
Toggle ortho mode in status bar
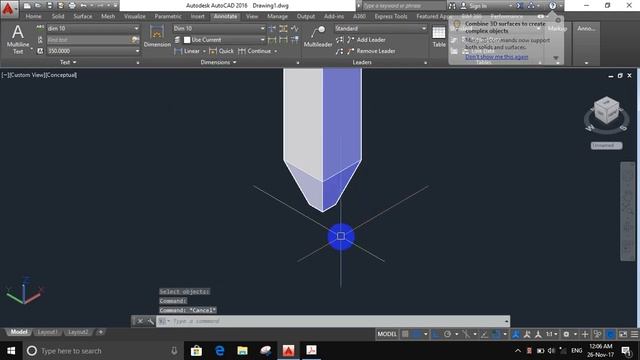[x=436, y=334]
